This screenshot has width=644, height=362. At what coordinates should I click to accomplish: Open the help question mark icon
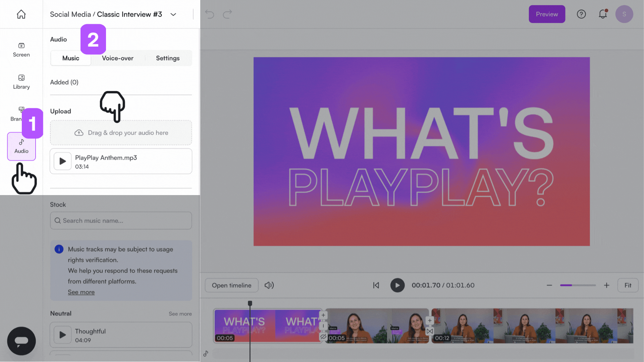[x=581, y=14]
